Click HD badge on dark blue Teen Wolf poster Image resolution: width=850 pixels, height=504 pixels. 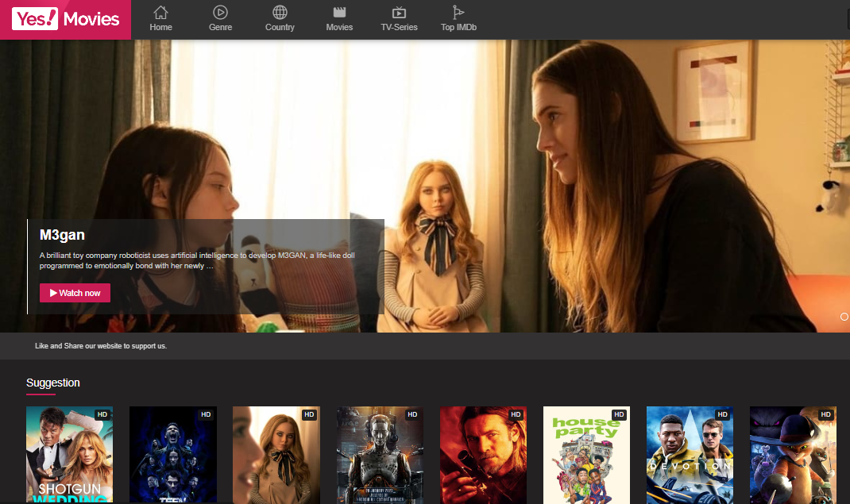pyautogui.click(x=206, y=414)
